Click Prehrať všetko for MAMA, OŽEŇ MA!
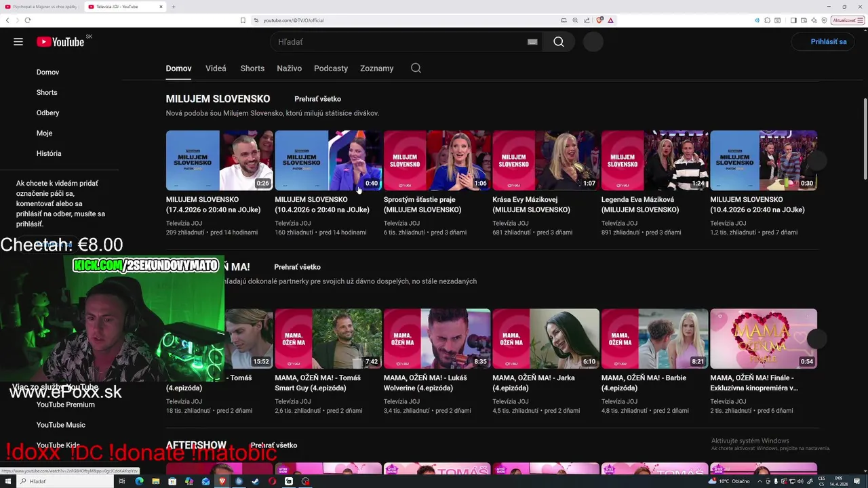Image resolution: width=868 pixels, height=488 pixels. click(x=297, y=267)
